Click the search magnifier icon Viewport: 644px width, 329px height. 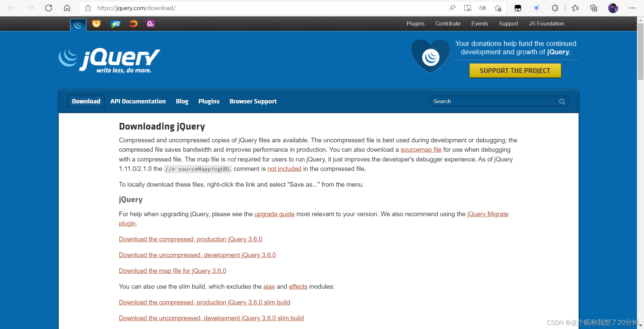(x=562, y=101)
